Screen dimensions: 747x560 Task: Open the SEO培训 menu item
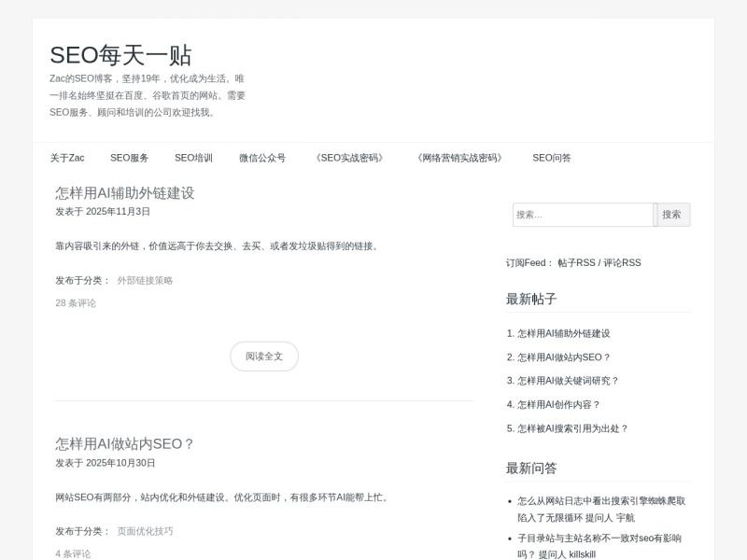(x=193, y=158)
